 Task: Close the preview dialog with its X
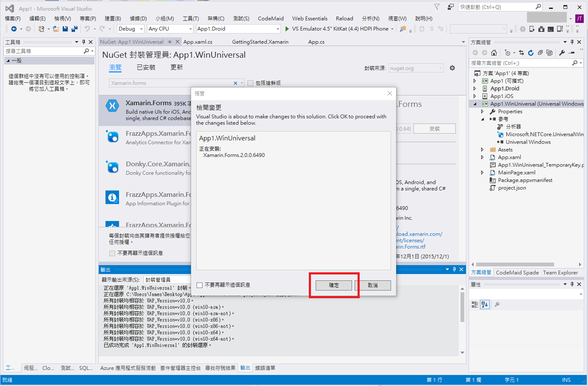coord(390,93)
